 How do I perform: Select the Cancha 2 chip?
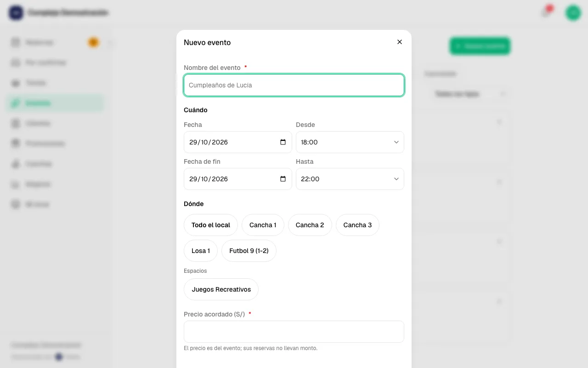[x=310, y=225]
